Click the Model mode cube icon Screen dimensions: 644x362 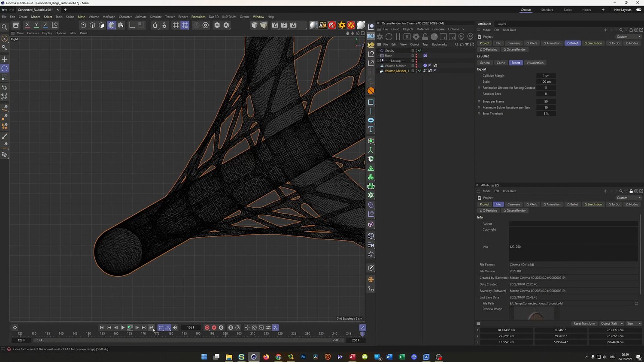click(112, 25)
